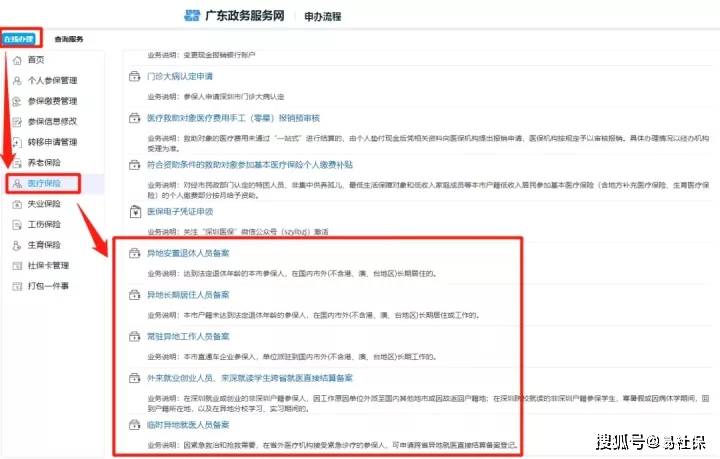720x459 pixels.
Task: Click the icon beside 医保电子凭证申领
Action: (x=135, y=211)
